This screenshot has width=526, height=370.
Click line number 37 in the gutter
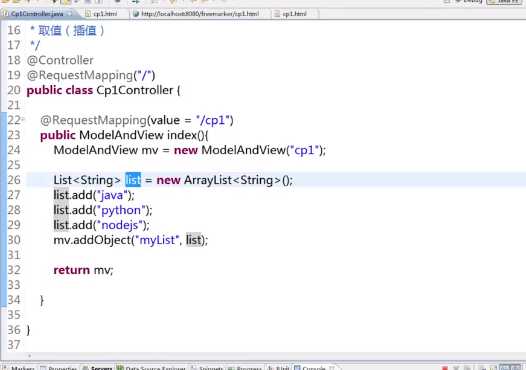(x=14, y=345)
